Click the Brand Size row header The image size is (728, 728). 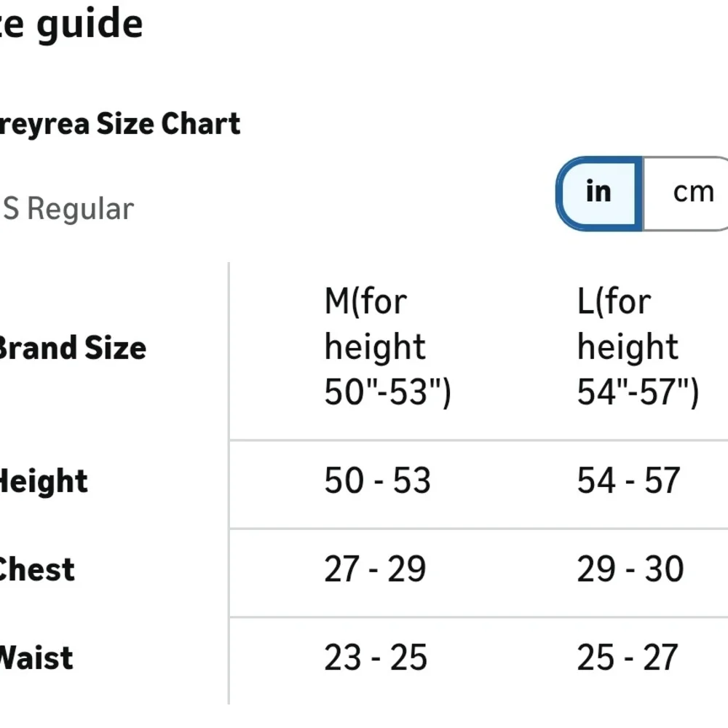pos(72,348)
